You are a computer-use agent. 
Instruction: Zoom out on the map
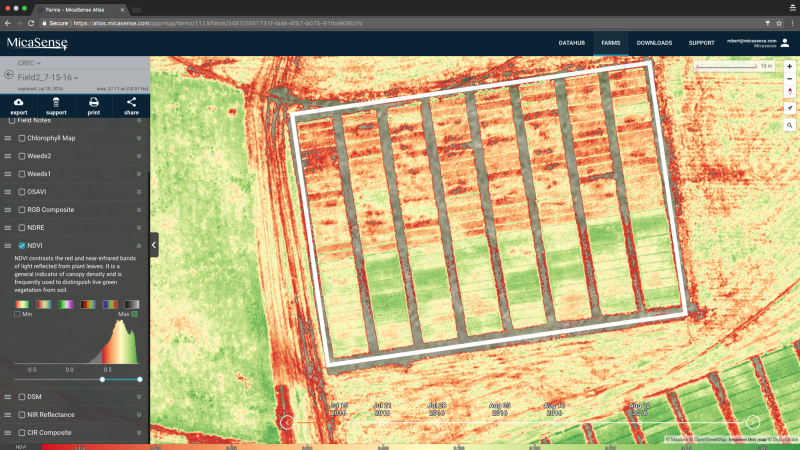789,78
